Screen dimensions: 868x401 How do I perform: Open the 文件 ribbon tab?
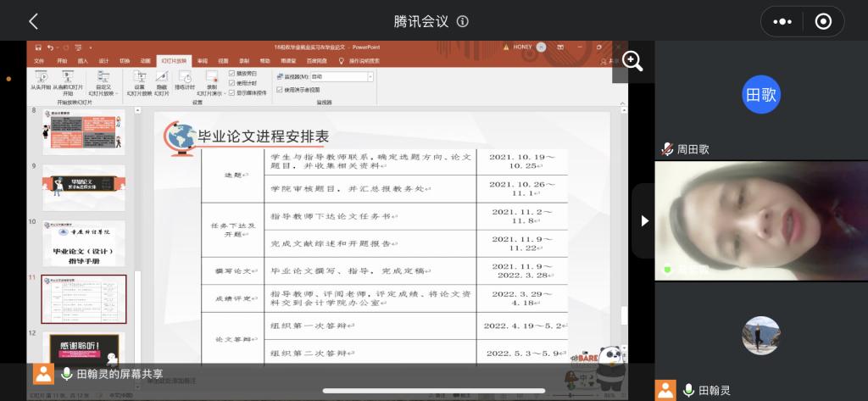click(39, 61)
